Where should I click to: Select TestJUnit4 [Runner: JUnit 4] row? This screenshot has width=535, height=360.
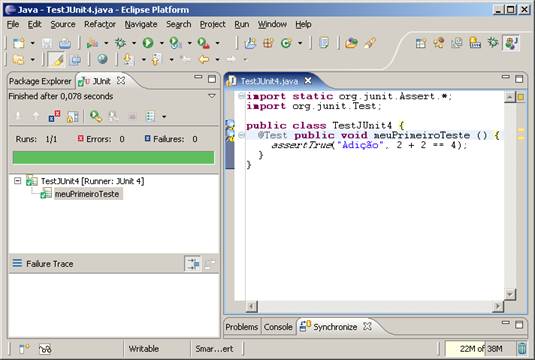coord(92,181)
